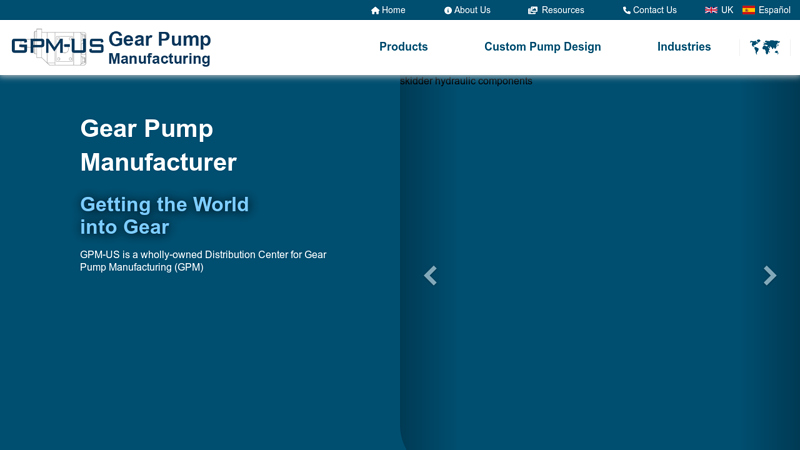The height and width of the screenshot is (450, 800).
Task: Open the world map icon in navigation
Action: click(x=765, y=47)
